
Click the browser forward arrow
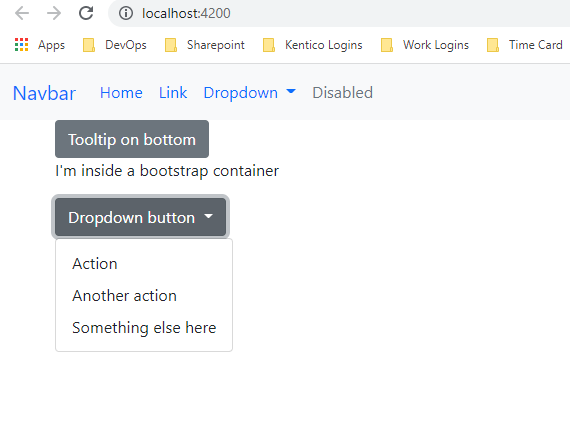(x=54, y=13)
